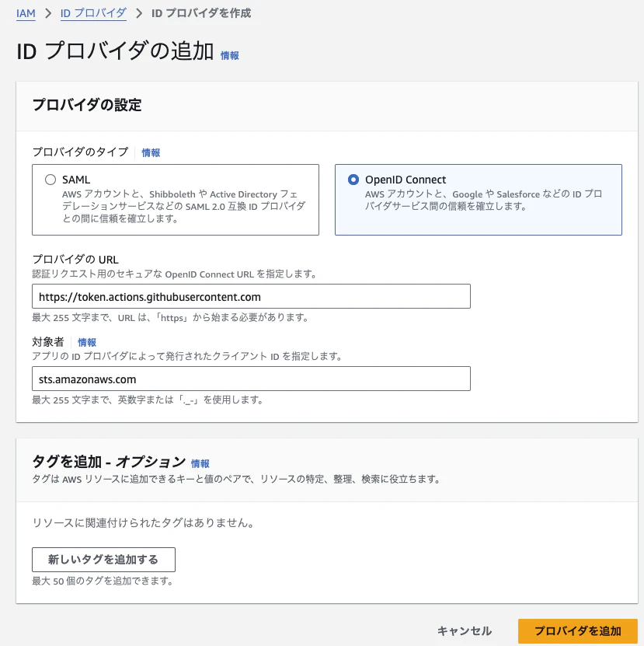
Task: Open 情報 link beside タグを追加 heading
Action: [x=200, y=463]
